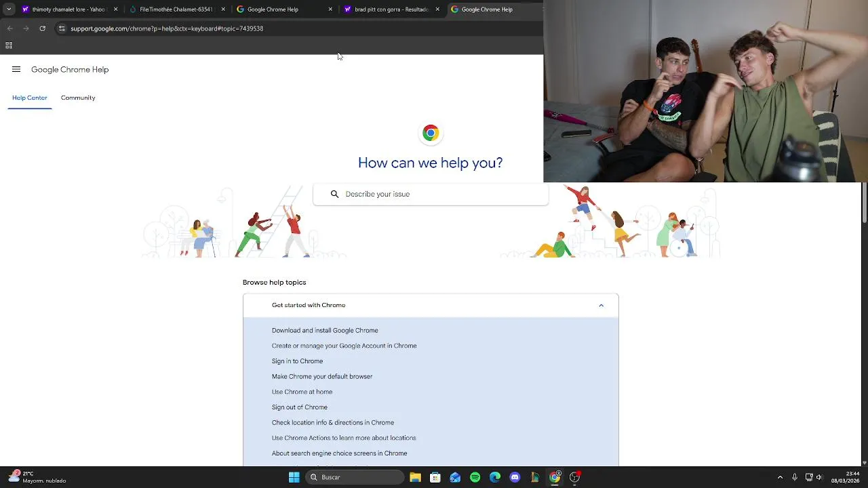Select the Community tab
The width and height of the screenshot is (868, 488).
(x=78, y=98)
